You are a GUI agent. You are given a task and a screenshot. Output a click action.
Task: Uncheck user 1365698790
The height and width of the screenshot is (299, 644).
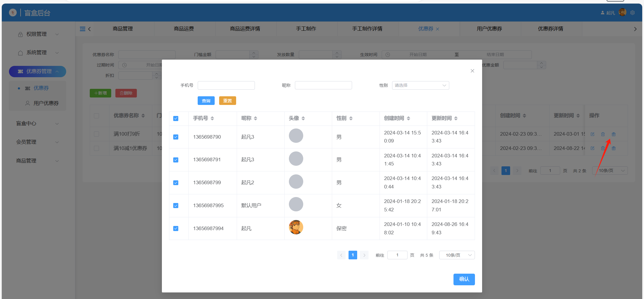176,137
